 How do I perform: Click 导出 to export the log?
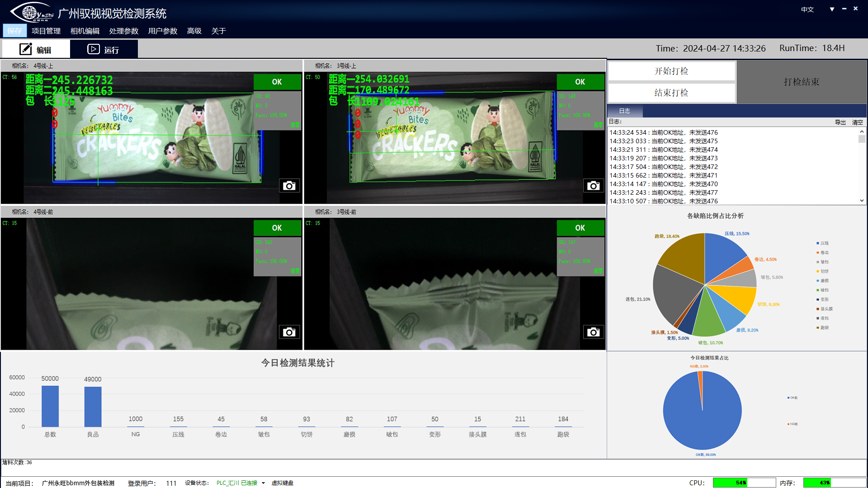840,122
